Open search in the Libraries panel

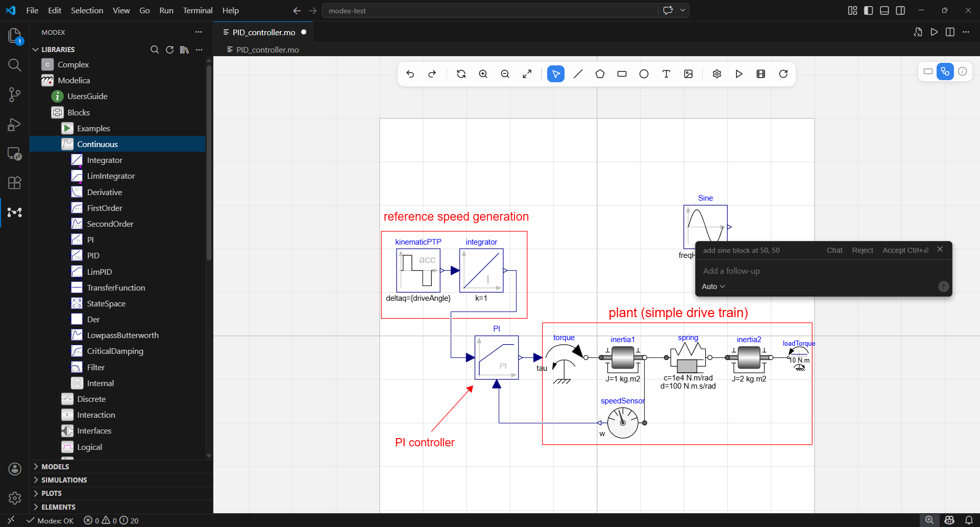tap(155, 50)
